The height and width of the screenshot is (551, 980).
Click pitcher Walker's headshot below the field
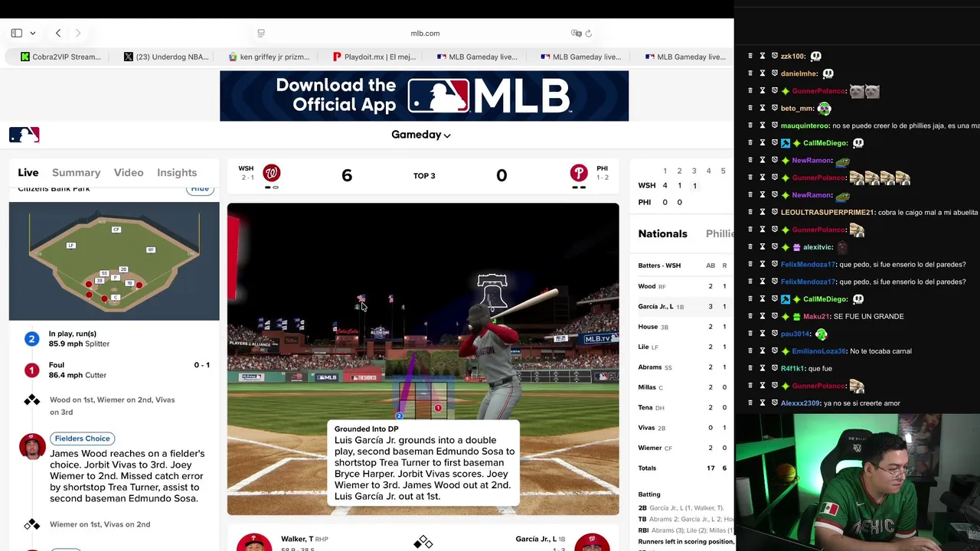[254, 542]
